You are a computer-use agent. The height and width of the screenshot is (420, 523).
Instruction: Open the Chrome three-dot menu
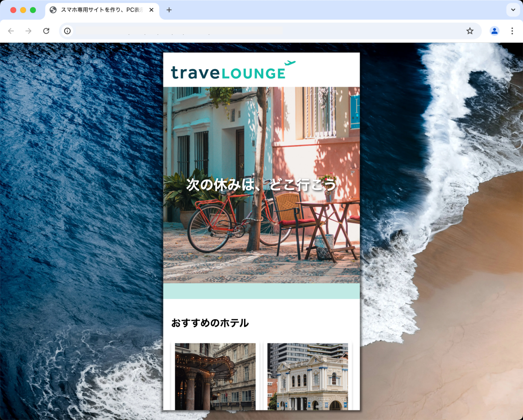click(x=512, y=31)
